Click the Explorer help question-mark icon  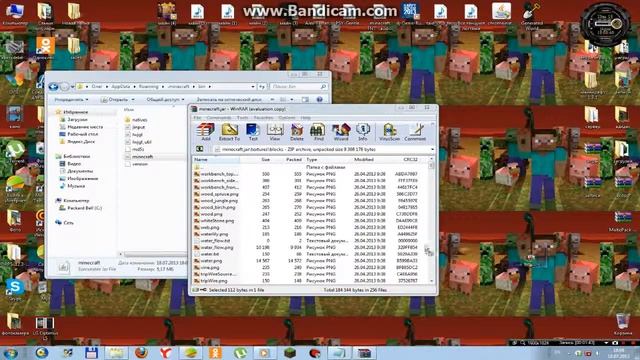pyautogui.click(x=320, y=99)
